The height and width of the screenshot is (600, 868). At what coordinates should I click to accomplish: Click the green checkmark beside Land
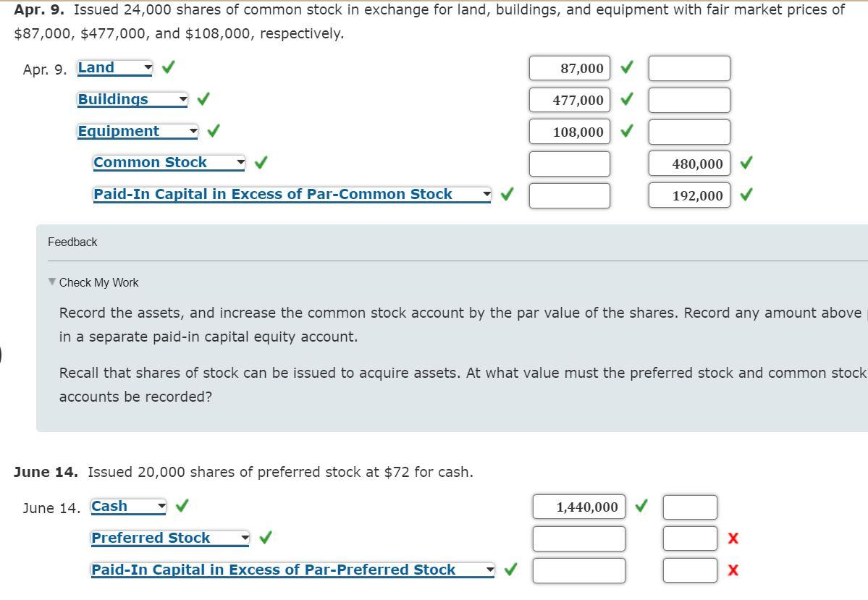click(167, 67)
